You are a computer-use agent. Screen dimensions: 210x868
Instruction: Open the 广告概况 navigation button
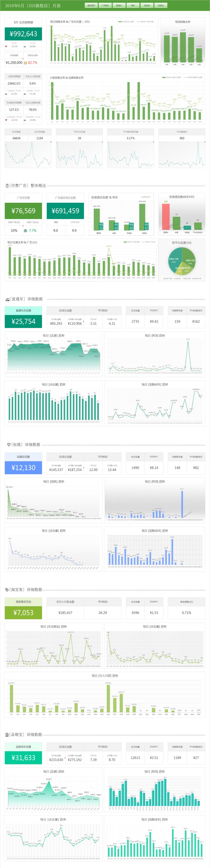(x=105, y=6)
